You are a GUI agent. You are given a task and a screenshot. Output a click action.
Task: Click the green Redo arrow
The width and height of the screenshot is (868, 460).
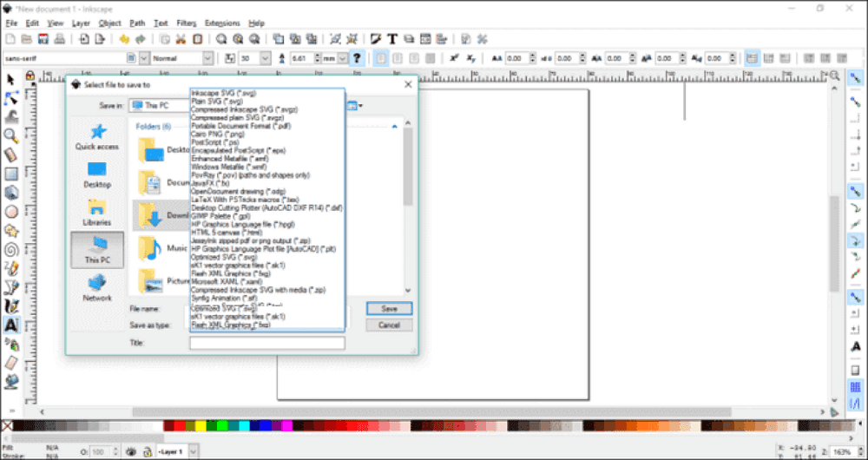click(140, 39)
